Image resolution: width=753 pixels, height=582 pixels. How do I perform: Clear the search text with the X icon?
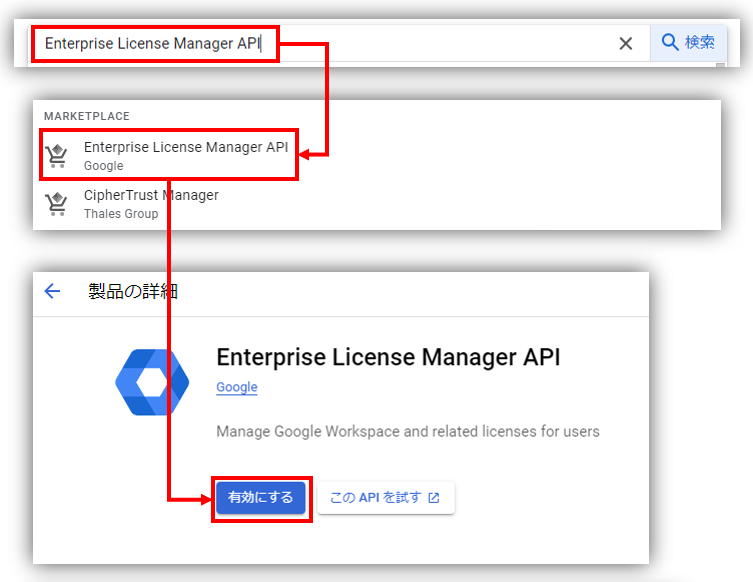[625, 44]
